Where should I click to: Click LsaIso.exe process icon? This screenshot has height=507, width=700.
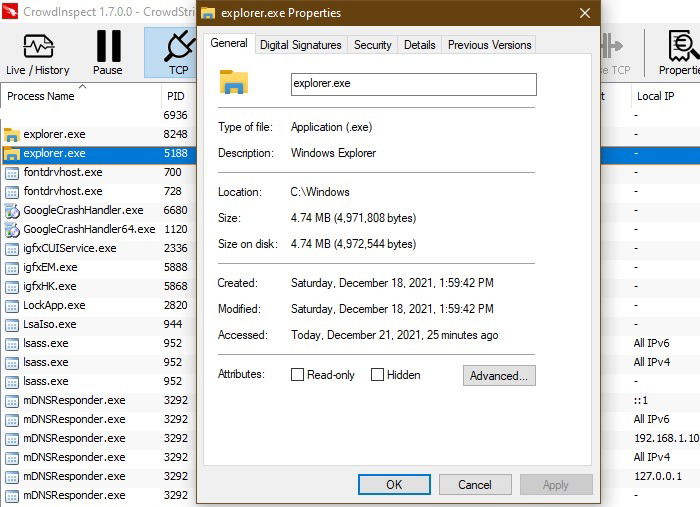coord(12,325)
